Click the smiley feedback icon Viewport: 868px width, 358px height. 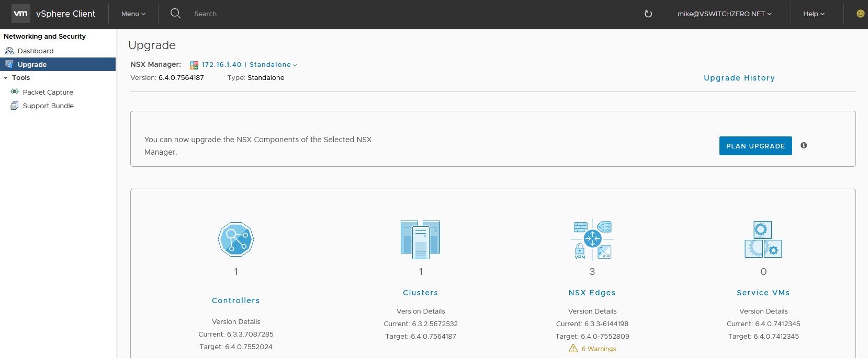(860, 14)
